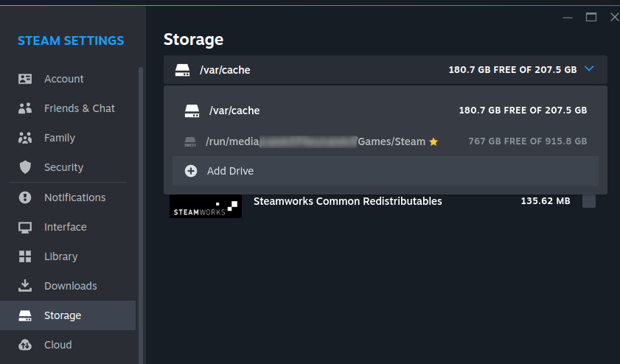Open the Cloud settings tab

click(58, 345)
